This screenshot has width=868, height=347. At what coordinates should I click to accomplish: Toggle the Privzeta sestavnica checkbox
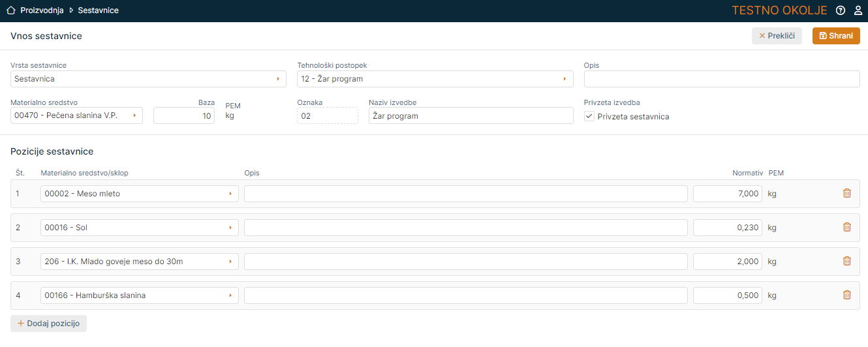589,116
